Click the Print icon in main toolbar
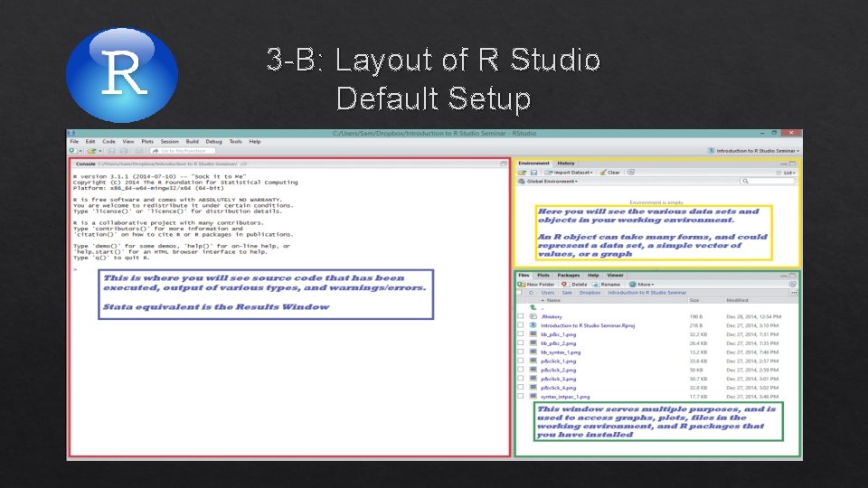Viewport: 868px width, 488px height. click(139, 151)
